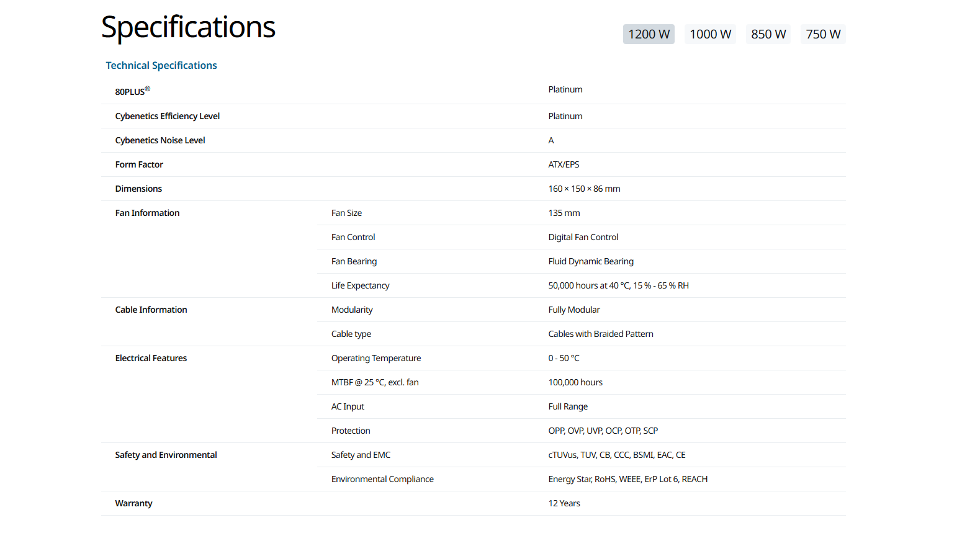Click the Life Expectancy row label
The image size is (980, 533).
(360, 285)
